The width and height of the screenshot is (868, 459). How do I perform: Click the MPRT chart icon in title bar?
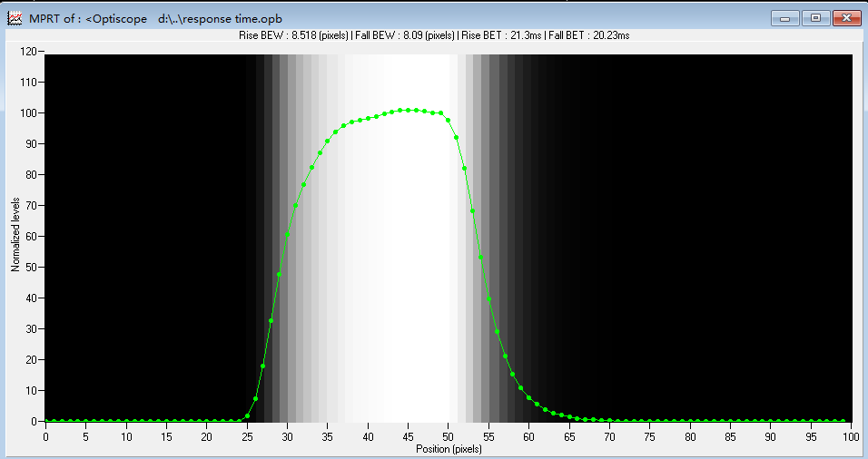[15, 17]
